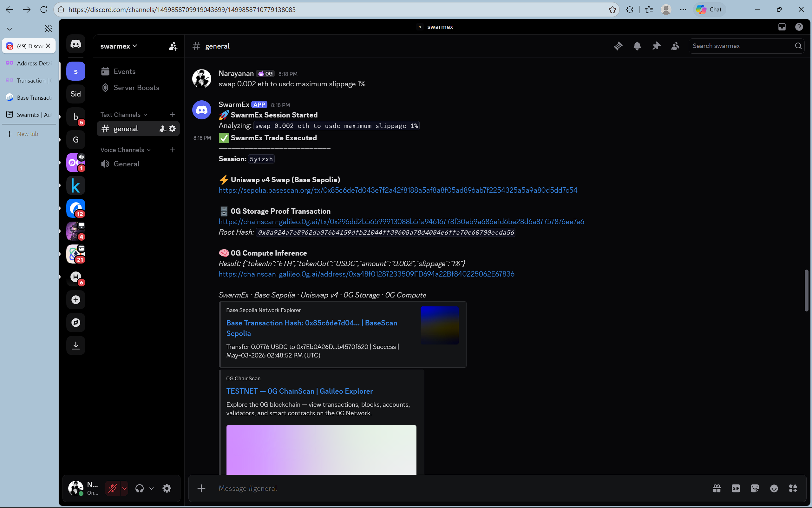
Task: Switch to the Address Details browser tab
Action: [29, 63]
